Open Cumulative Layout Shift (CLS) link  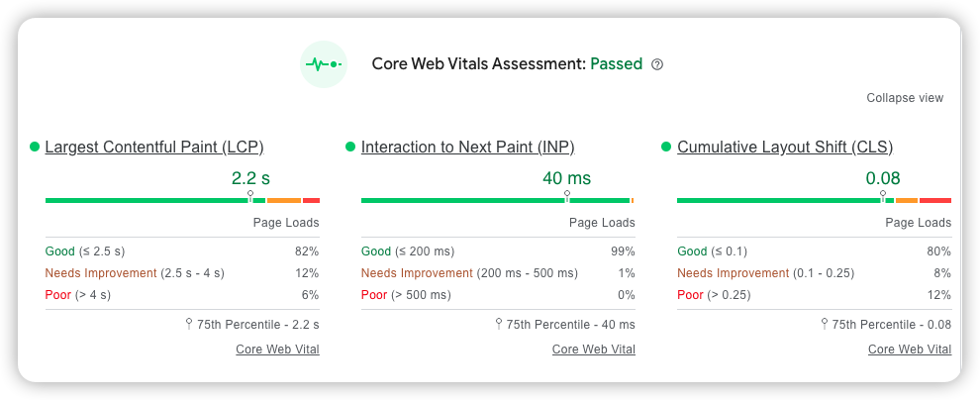(x=785, y=148)
